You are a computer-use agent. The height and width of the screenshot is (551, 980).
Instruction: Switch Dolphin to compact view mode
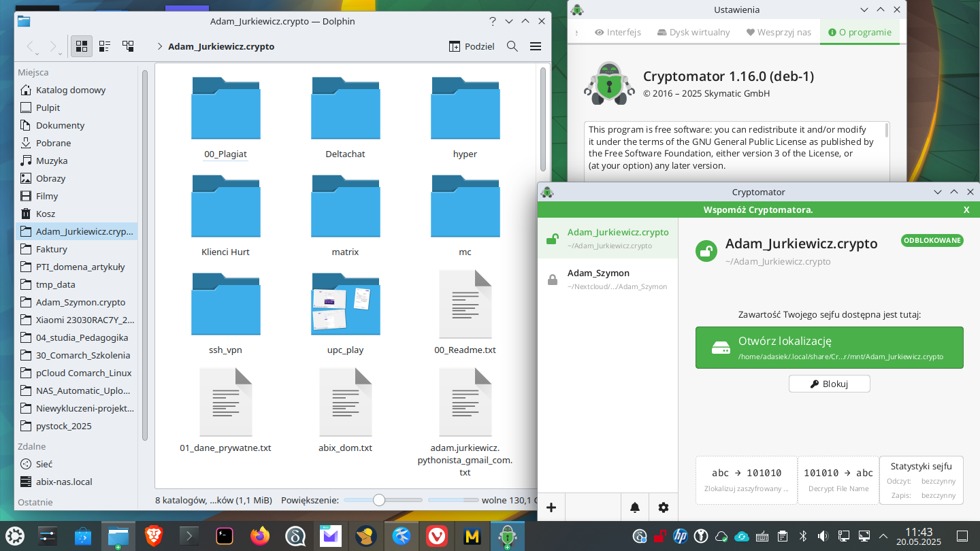105,46
